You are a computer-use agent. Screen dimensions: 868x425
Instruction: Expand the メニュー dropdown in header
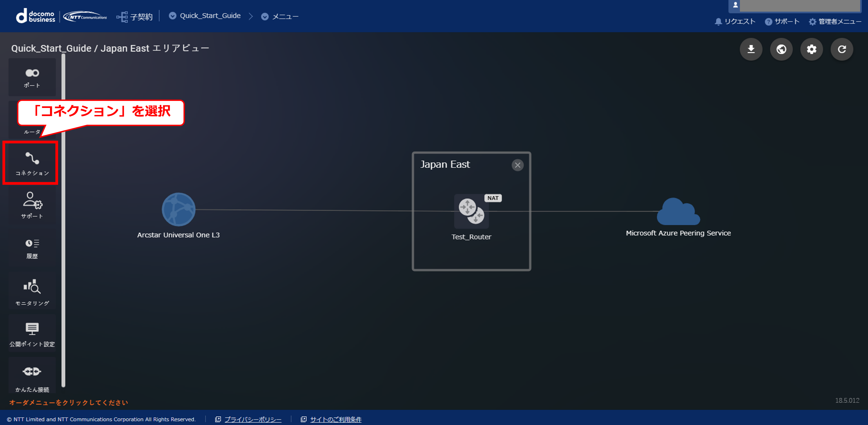tap(280, 17)
